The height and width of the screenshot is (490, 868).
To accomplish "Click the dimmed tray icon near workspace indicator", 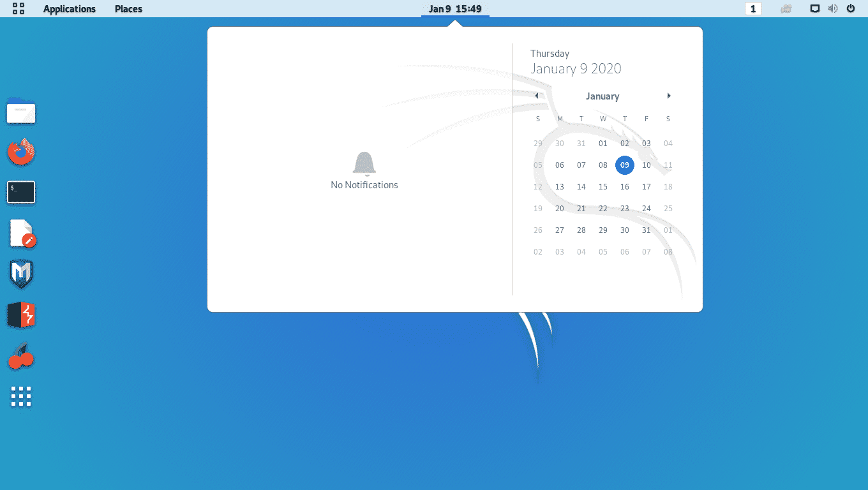I will tap(786, 8).
